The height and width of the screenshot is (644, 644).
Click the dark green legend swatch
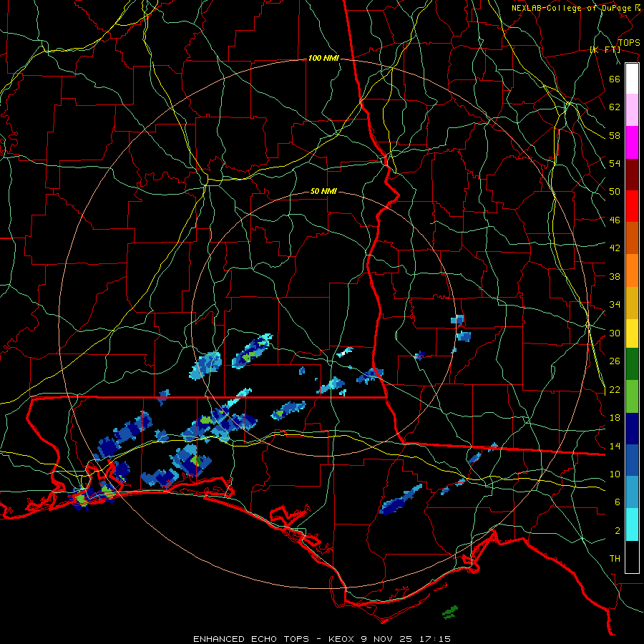[x=632, y=364]
